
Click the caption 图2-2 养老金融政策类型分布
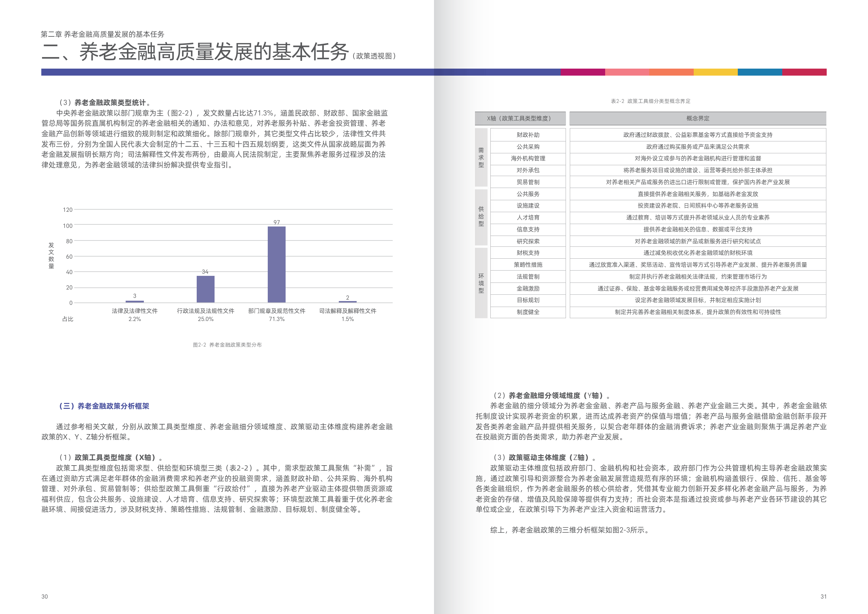coord(228,345)
